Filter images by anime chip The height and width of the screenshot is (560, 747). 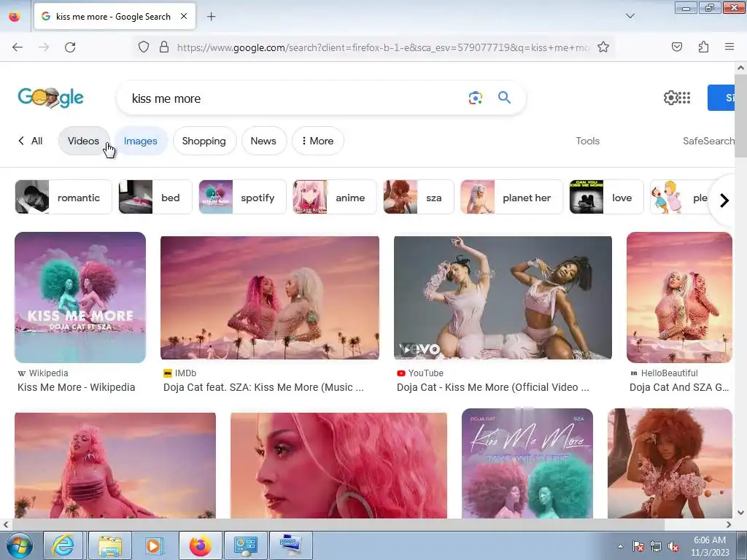(334, 197)
